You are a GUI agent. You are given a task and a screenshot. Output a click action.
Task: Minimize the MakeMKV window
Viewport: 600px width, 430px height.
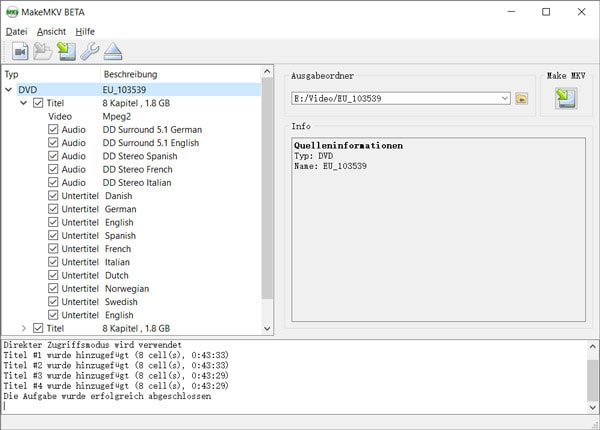tap(511, 12)
